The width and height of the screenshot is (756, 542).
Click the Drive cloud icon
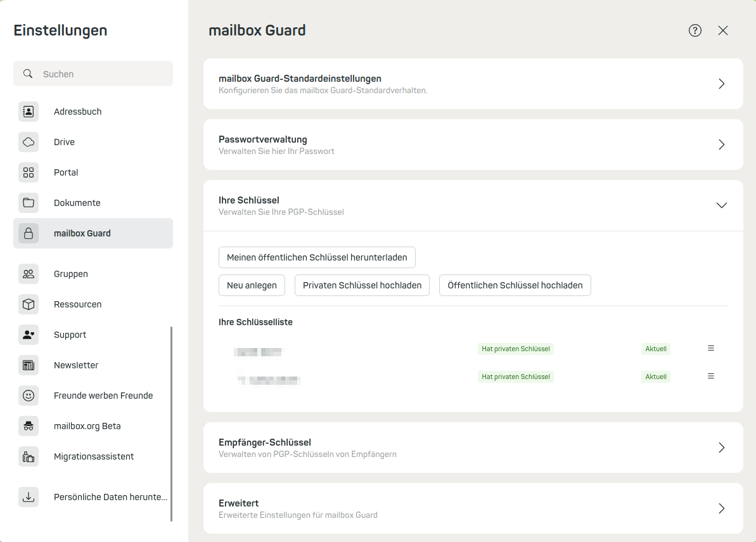point(29,142)
